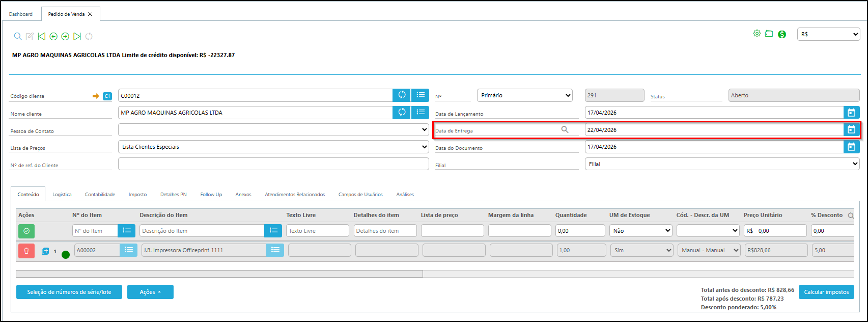Screen dimensions: 868x322
Task: Confirm new item with green check button
Action: click(26, 231)
